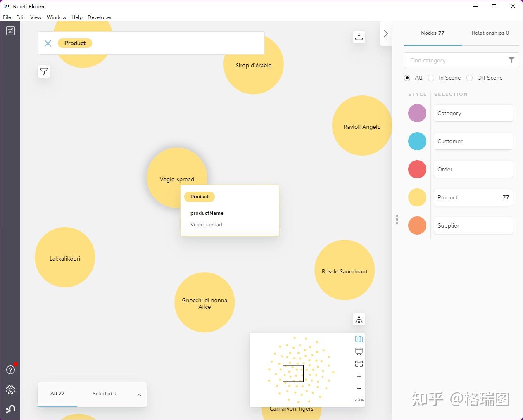The height and width of the screenshot is (420, 523).
Task: Click the legend panel drag handle dots
Action: point(397,219)
